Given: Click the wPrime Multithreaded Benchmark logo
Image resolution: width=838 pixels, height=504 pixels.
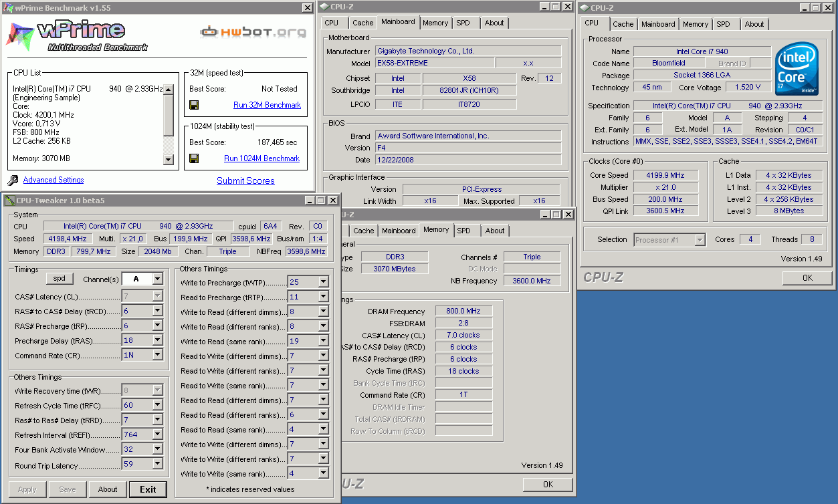Looking at the screenshot, I should (77, 37).
